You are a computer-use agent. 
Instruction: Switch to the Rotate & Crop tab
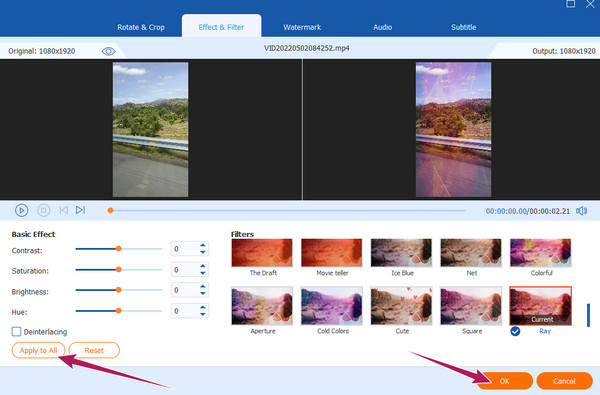141,27
